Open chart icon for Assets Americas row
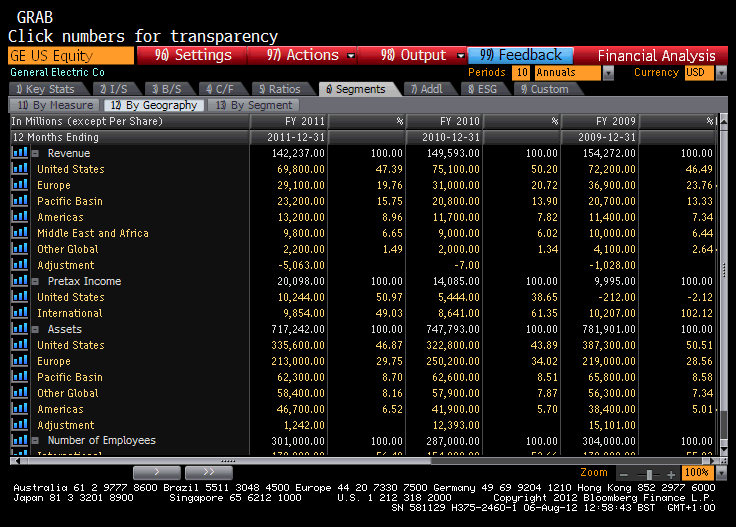 [x=20, y=408]
